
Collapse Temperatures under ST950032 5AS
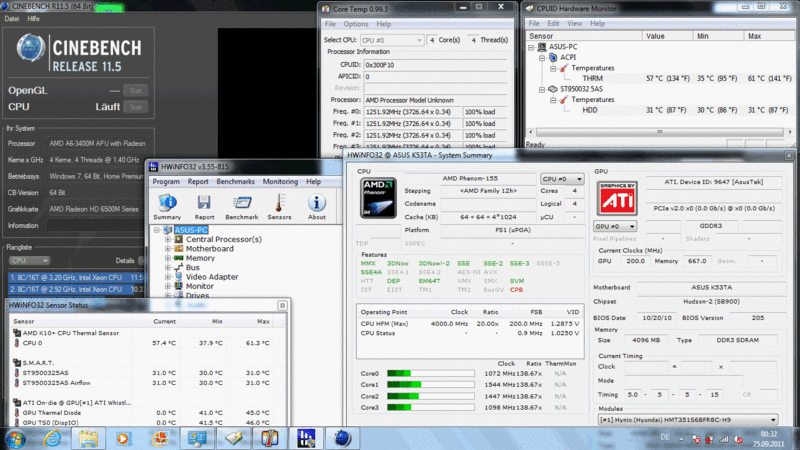(x=553, y=100)
